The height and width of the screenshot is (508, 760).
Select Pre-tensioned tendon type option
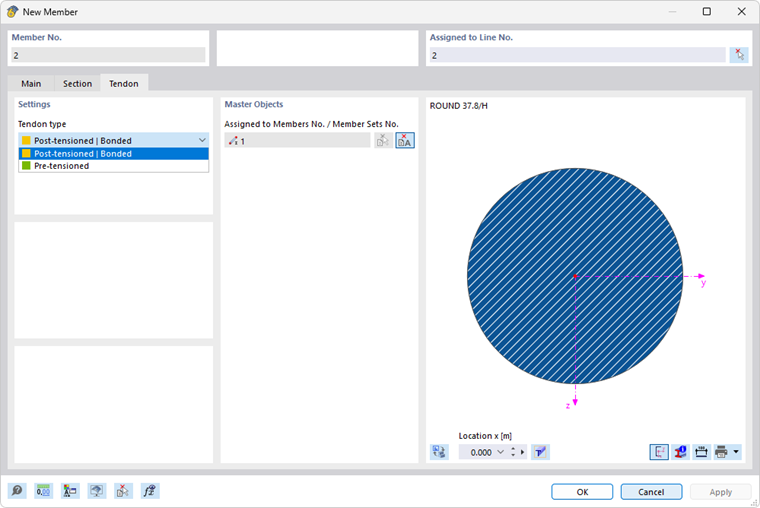point(114,166)
